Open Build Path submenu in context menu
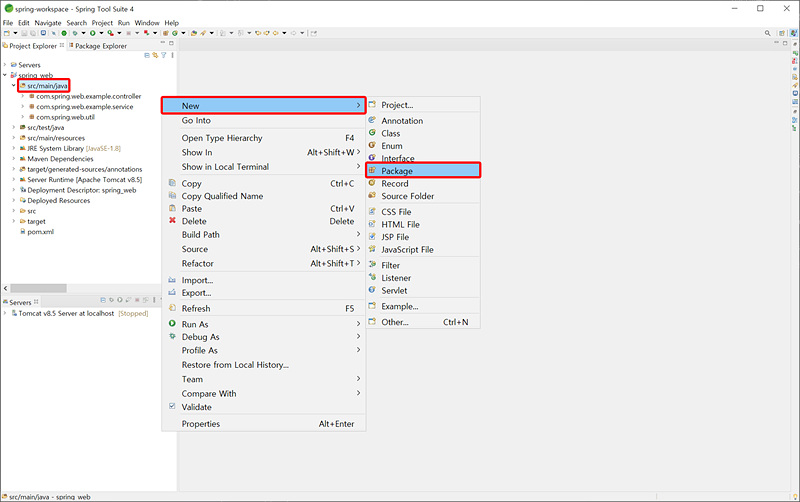The image size is (800, 502). 263,235
